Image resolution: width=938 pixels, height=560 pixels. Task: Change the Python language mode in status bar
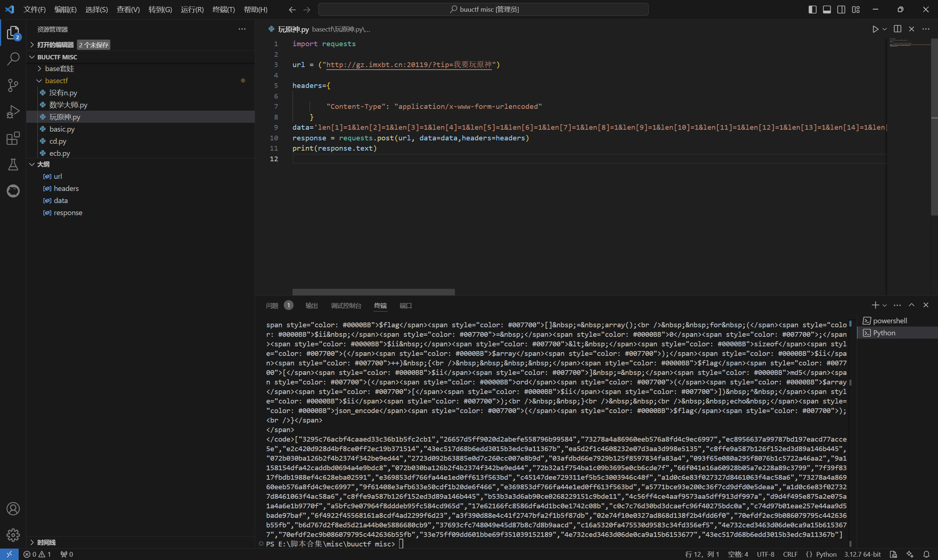click(x=826, y=555)
